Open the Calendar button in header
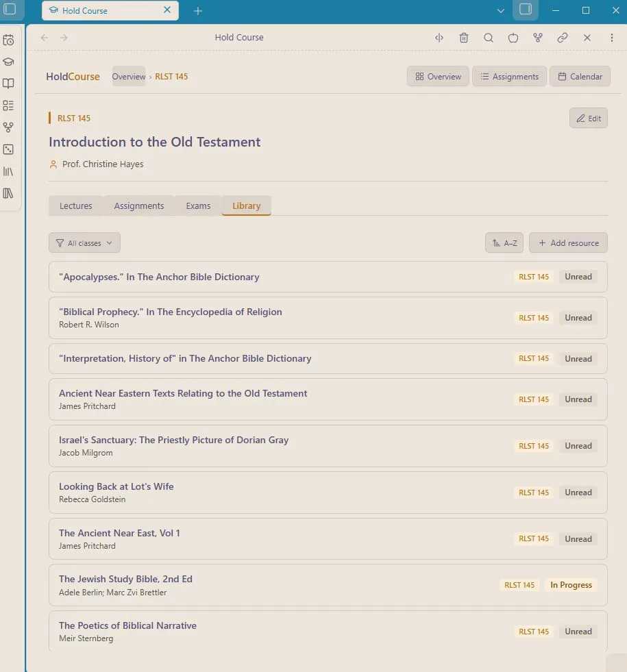 tap(580, 76)
